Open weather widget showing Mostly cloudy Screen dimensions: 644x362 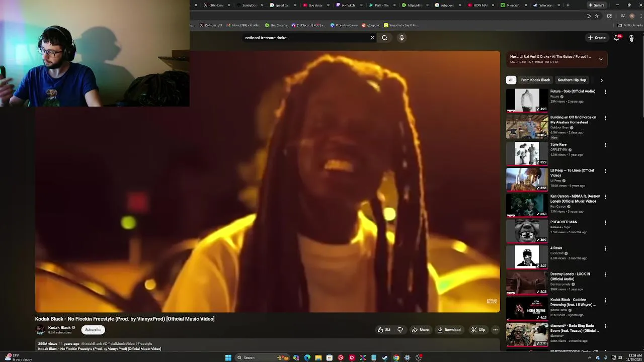[x=18, y=357]
